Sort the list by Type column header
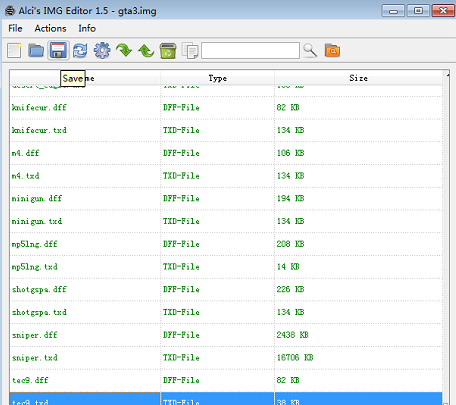The height and width of the screenshot is (405, 456). click(218, 78)
